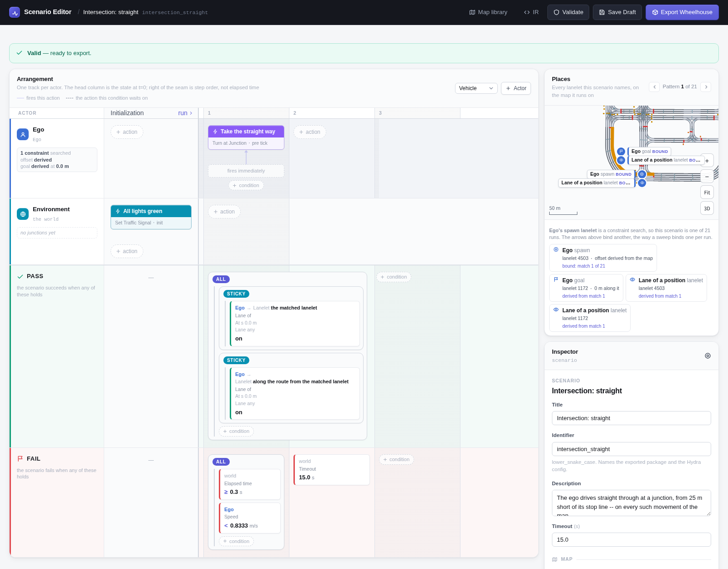Open the Map library
The image size is (728, 569).
pyautogui.click(x=488, y=12)
